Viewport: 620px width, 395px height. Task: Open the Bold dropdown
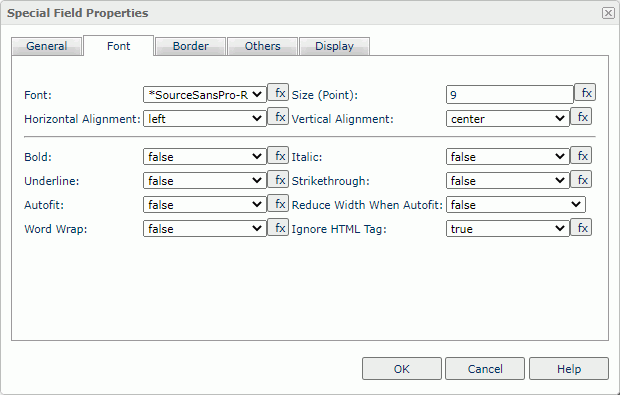pos(204,157)
